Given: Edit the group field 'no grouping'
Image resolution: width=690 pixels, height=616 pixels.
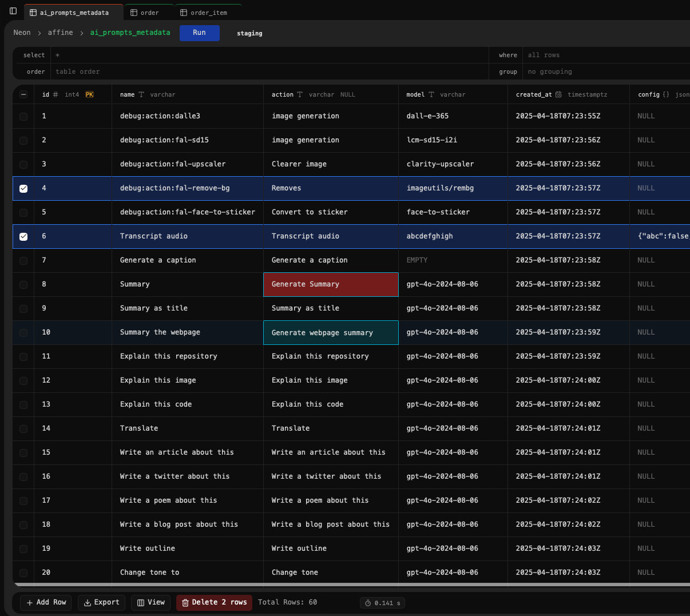Looking at the screenshot, I should [606, 71].
